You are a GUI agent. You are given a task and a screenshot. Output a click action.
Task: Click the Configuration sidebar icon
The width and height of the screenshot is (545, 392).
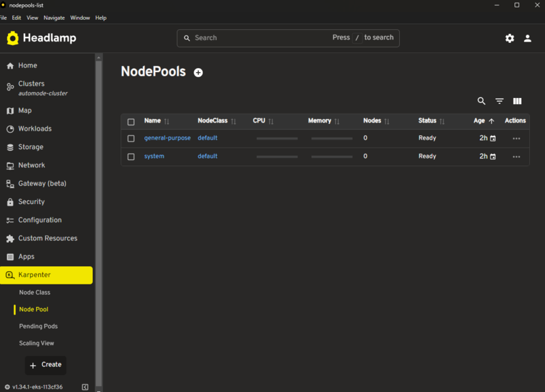(x=10, y=220)
